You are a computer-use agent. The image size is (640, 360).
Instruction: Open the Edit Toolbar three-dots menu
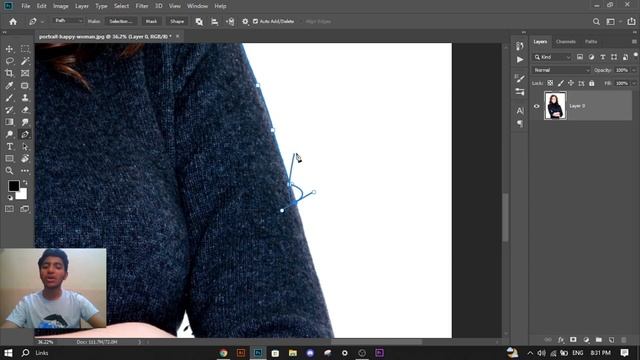[x=25, y=171]
